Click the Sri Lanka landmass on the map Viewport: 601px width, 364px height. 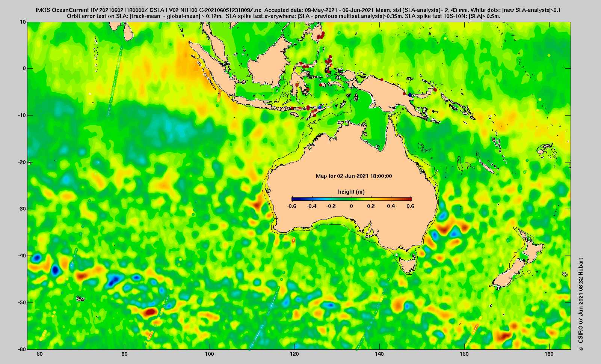pos(128,31)
